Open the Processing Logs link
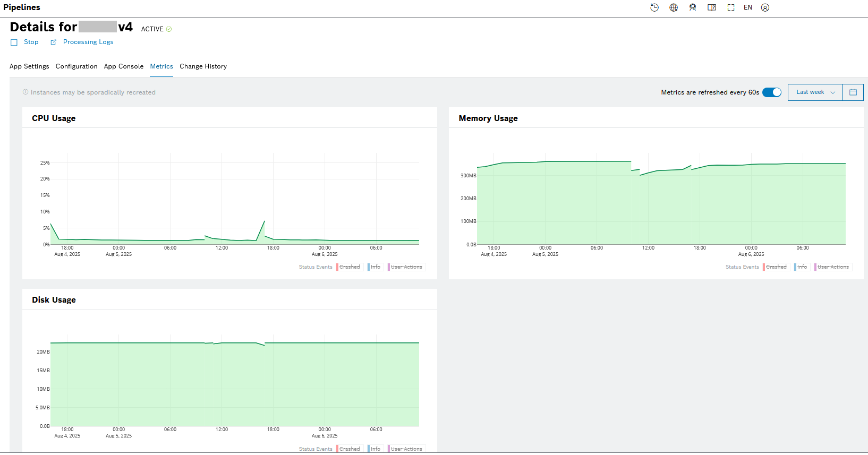 88,42
